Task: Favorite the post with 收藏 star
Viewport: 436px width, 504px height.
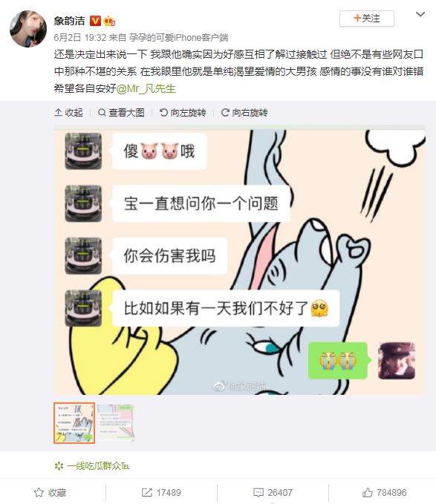Action: tap(51, 492)
